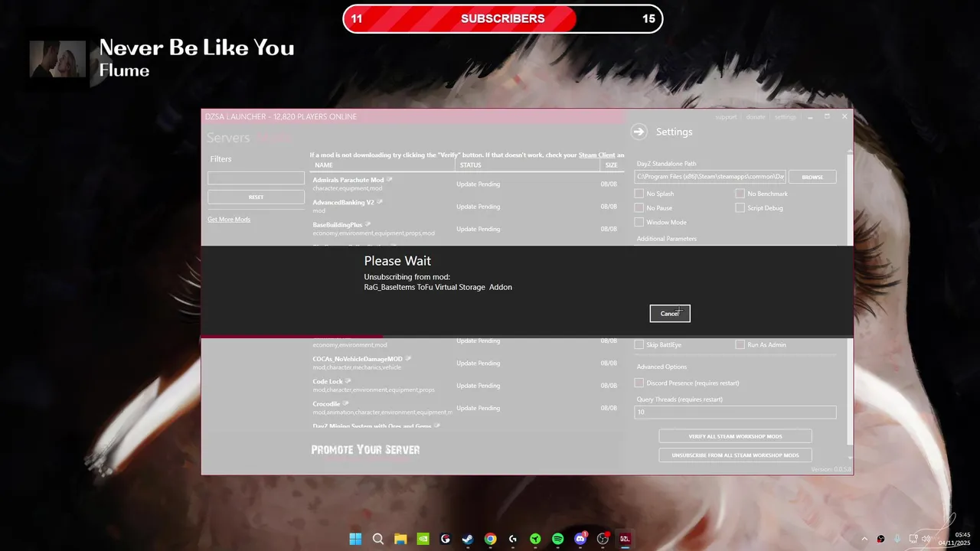The image size is (980, 551).
Task: Open volume control in system tray
Action: pyautogui.click(x=926, y=539)
